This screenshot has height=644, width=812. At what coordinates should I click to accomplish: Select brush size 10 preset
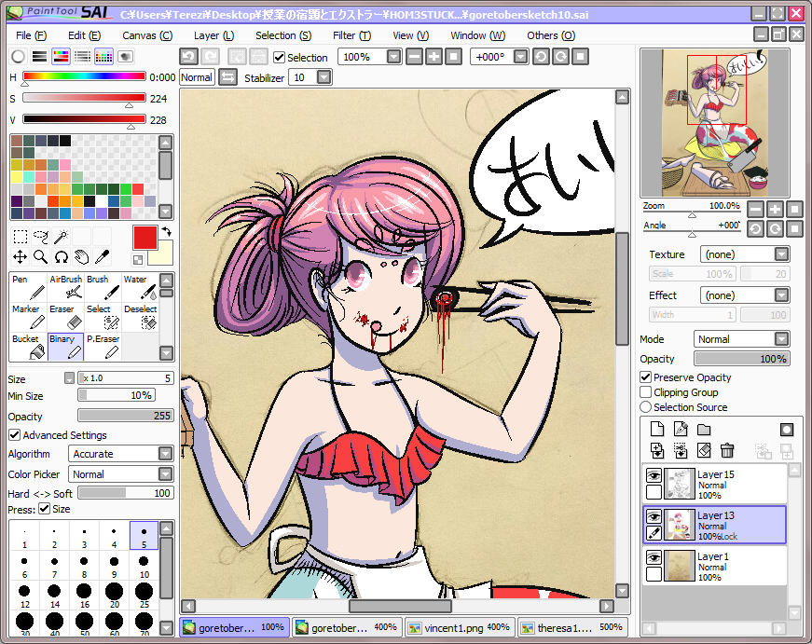click(x=144, y=566)
